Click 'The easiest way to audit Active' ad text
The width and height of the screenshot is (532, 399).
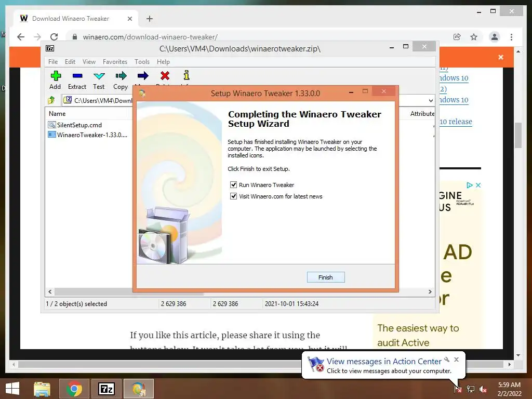[418, 335]
